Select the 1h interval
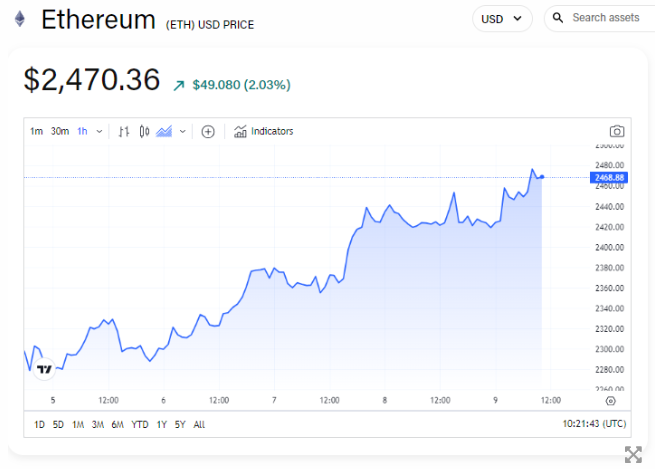655x469 pixels. 82,132
